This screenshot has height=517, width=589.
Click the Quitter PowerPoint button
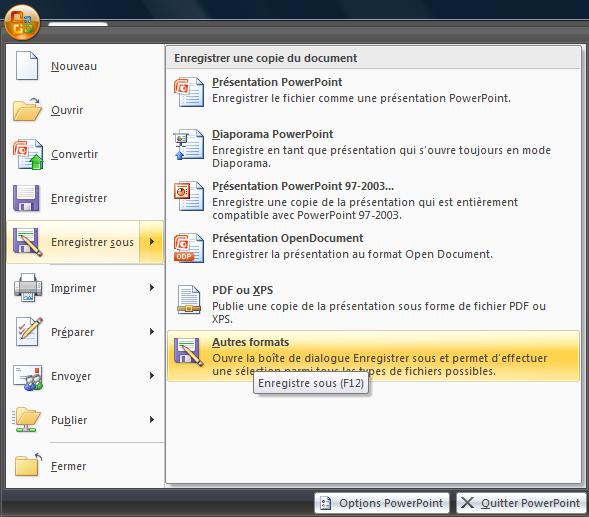pos(521,503)
